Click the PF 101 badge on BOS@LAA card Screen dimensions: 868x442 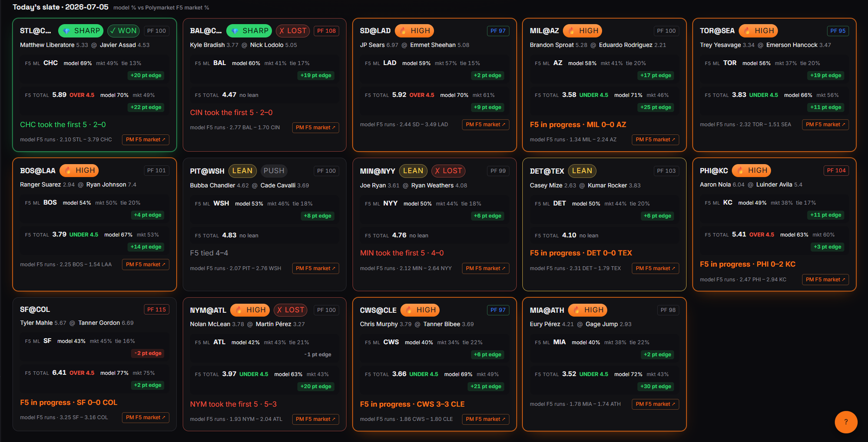pyautogui.click(x=156, y=171)
